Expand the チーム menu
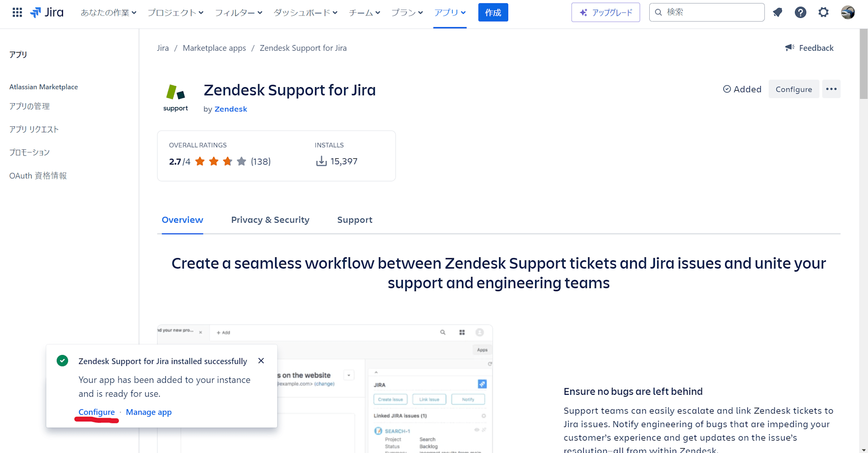The height and width of the screenshot is (453, 868). pos(365,13)
